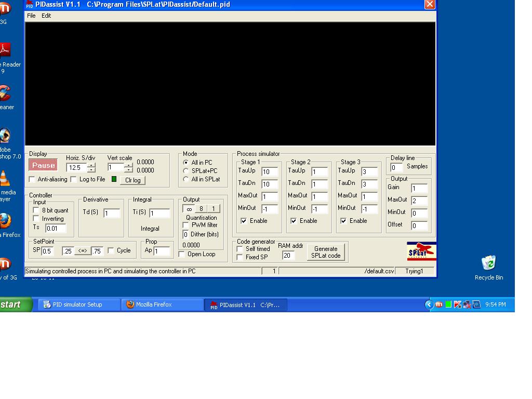Image resolution: width=532 pixels, height=399 pixels.
Task: Increase Vert scale with up arrow
Action: coord(128,165)
